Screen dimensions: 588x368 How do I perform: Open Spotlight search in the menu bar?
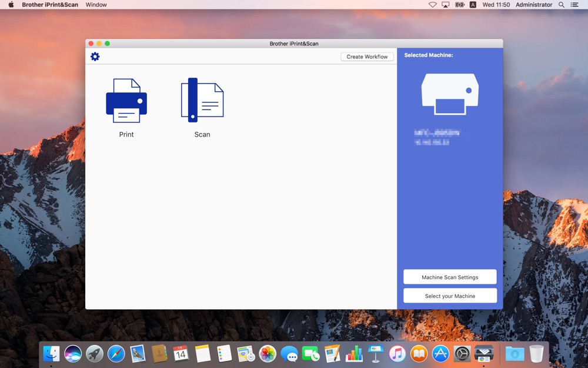[562, 5]
